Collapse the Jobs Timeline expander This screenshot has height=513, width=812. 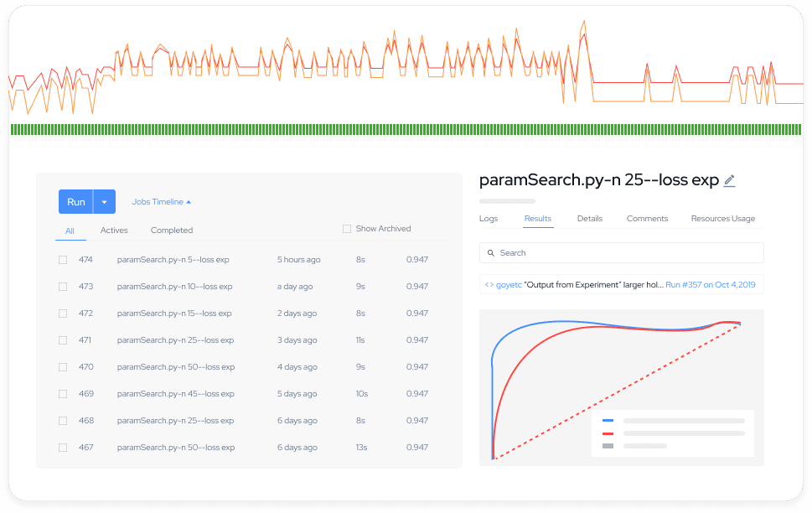tap(161, 202)
